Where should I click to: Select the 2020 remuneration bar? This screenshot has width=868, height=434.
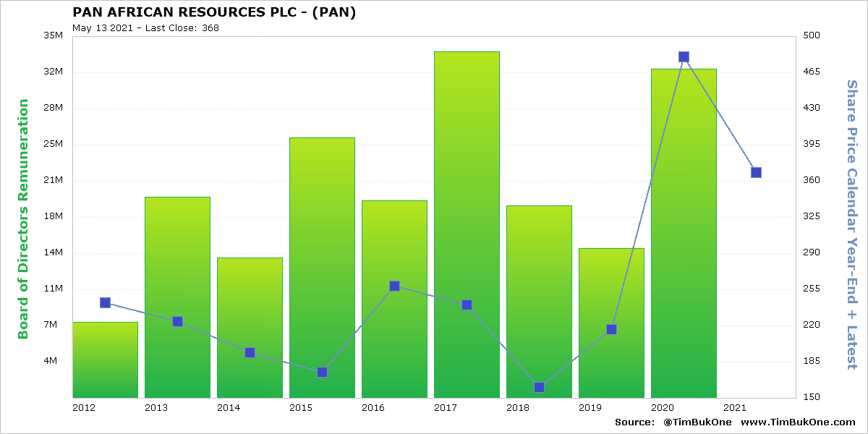684,233
